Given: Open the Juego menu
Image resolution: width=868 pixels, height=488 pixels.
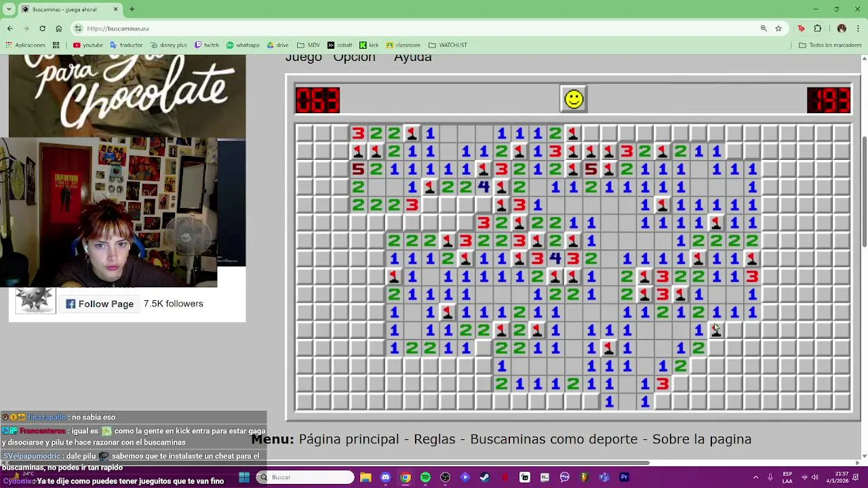Looking at the screenshot, I should tap(303, 58).
